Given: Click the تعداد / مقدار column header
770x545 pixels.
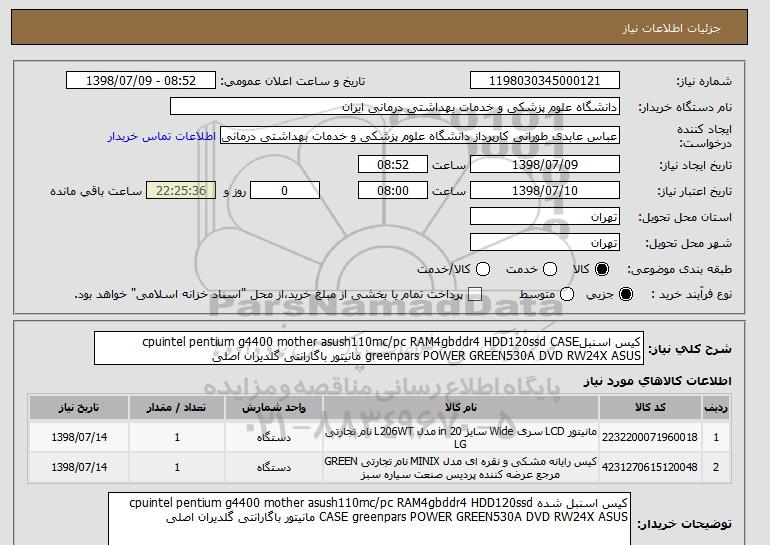Looking at the screenshot, I should pos(177,408).
